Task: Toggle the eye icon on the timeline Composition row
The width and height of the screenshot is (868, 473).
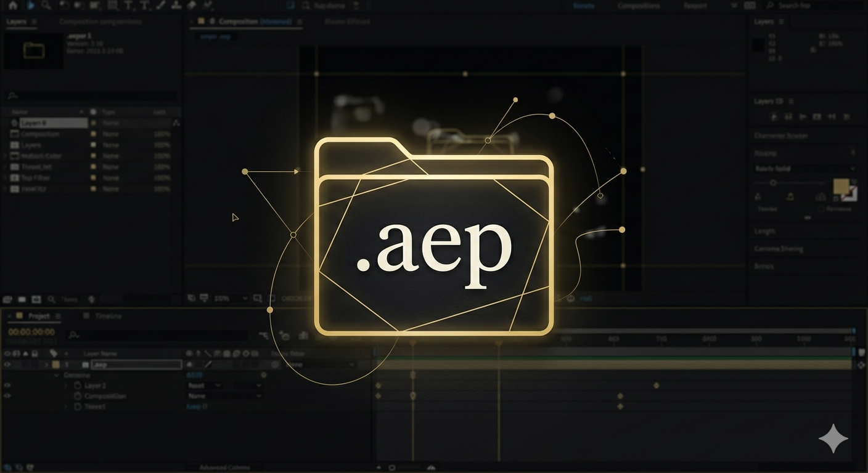Action: (7, 396)
